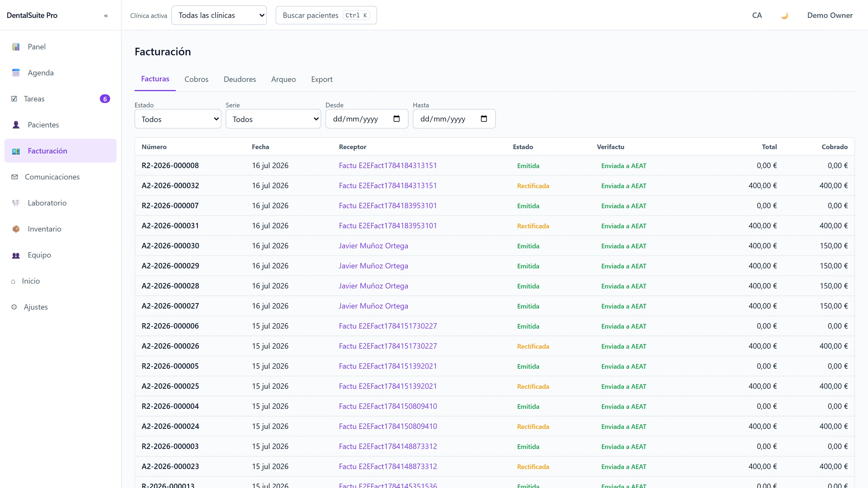Click the Inicio home icon

(x=13, y=281)
